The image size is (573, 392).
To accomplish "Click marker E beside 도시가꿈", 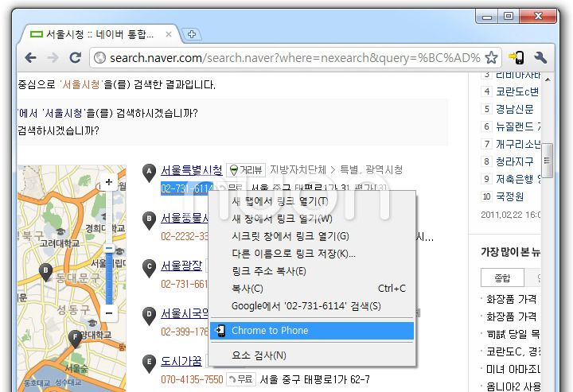I will coord(149,363).
